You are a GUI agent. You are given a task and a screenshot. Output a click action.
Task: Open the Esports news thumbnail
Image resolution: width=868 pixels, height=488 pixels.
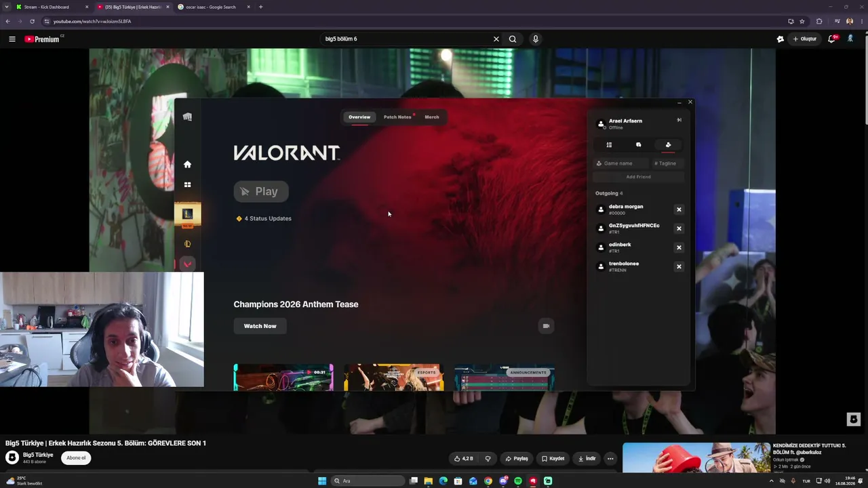(x=394, y=378)
